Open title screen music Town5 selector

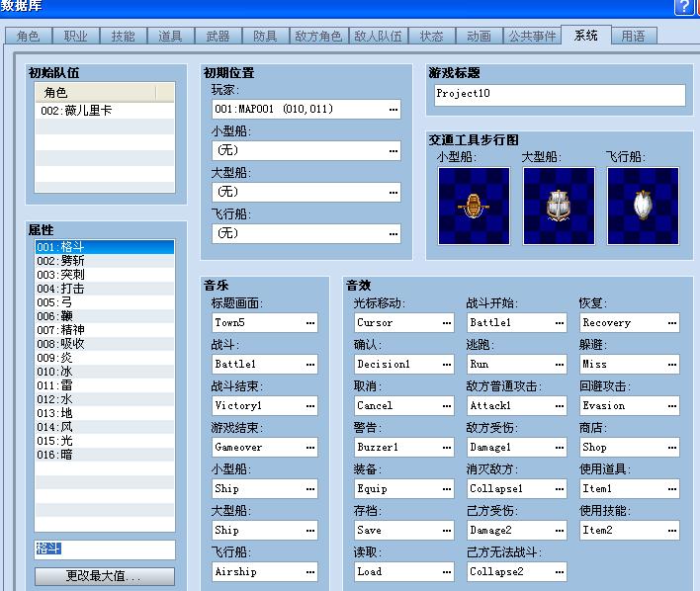coord(310,323)
